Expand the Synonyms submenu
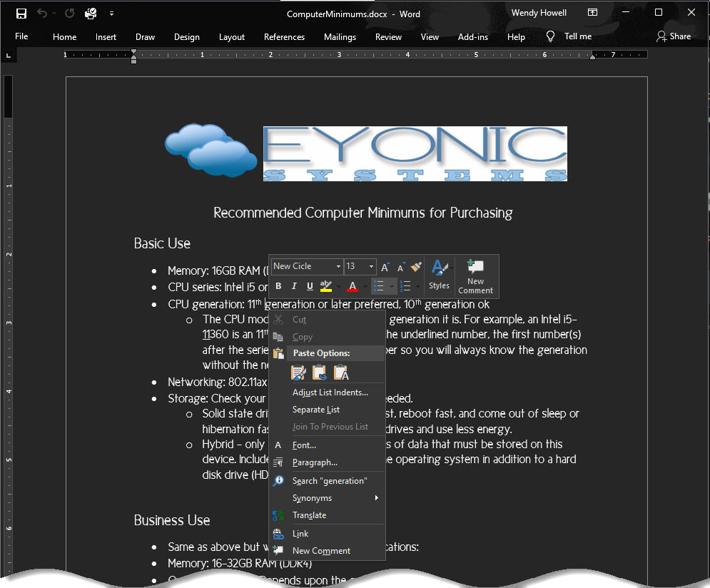Screen dimensions: 710x588 (x=327, y=498)
